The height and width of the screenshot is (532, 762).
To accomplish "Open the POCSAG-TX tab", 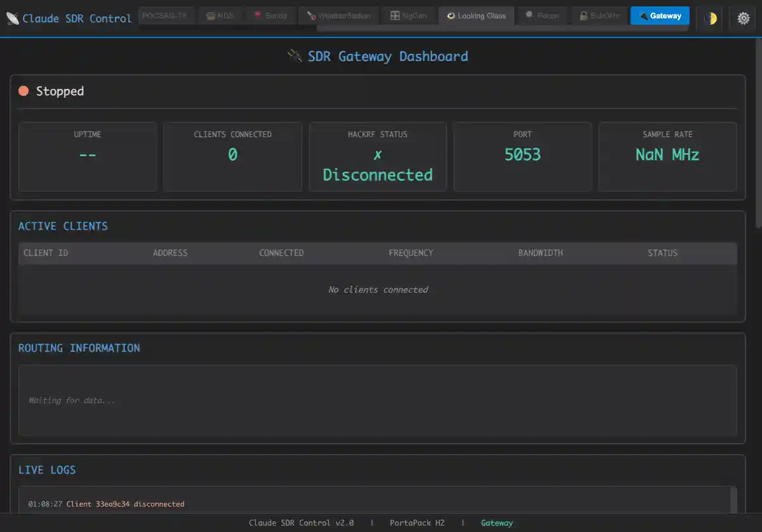I will point(165,16).
